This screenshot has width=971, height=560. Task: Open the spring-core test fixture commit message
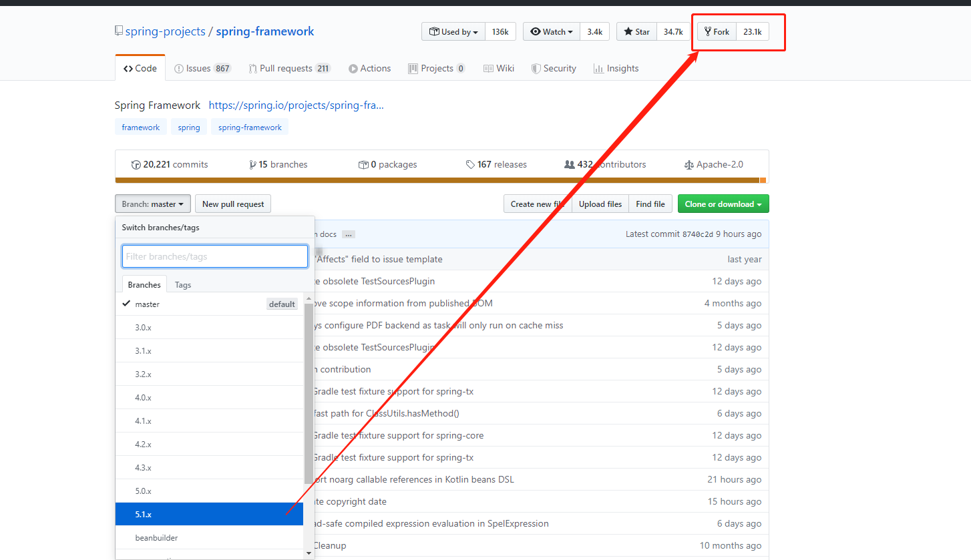pyautogui.click(x=399, y=435)
